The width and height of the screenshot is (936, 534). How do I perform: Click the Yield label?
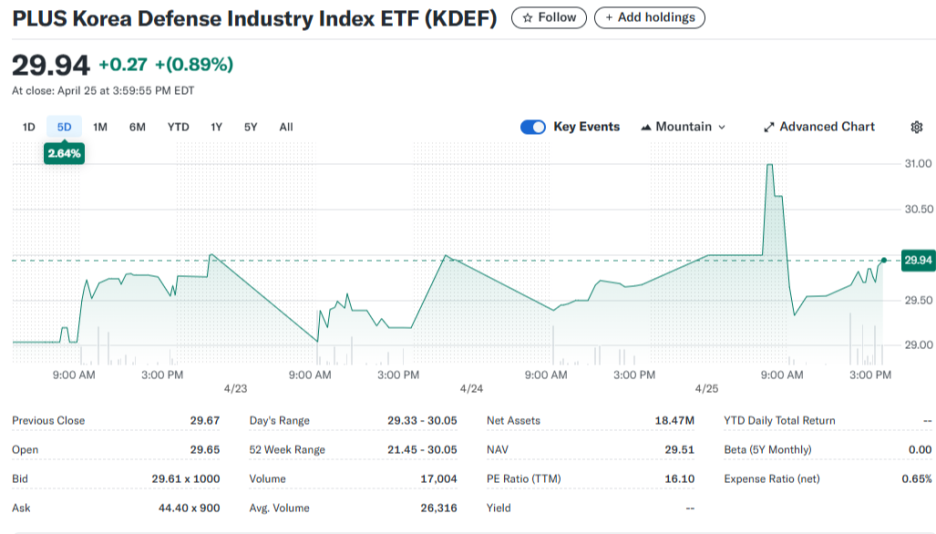point(498,508)
